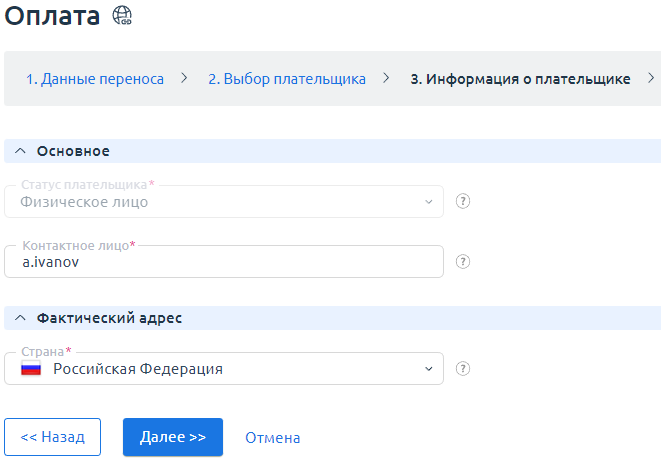
Task: Click help icon next to Статус плательщика
Action: [463, 201]
